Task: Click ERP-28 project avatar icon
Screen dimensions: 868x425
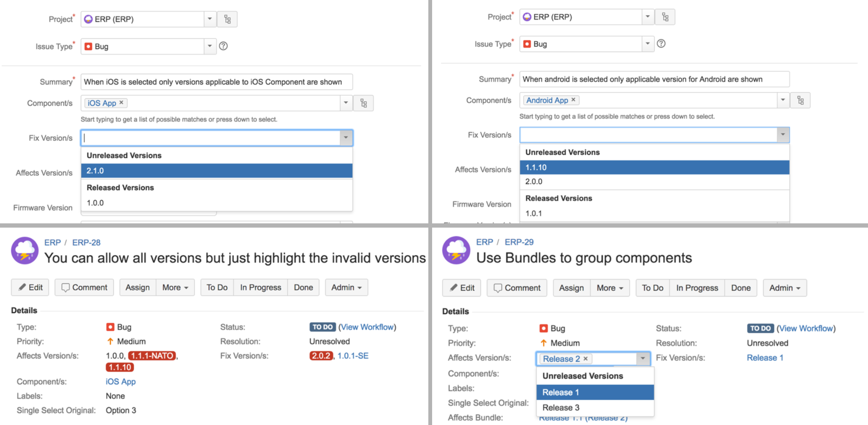Action: coord(25,250)
